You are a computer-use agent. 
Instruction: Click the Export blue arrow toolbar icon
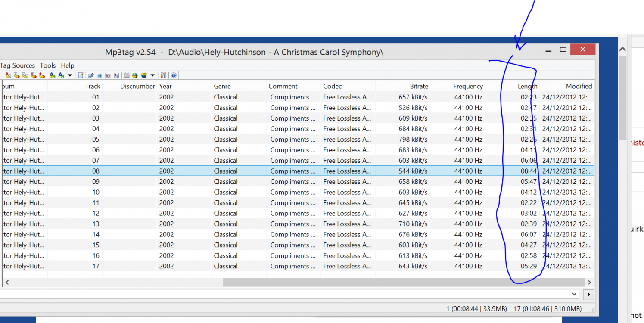[x=91, y=75]
